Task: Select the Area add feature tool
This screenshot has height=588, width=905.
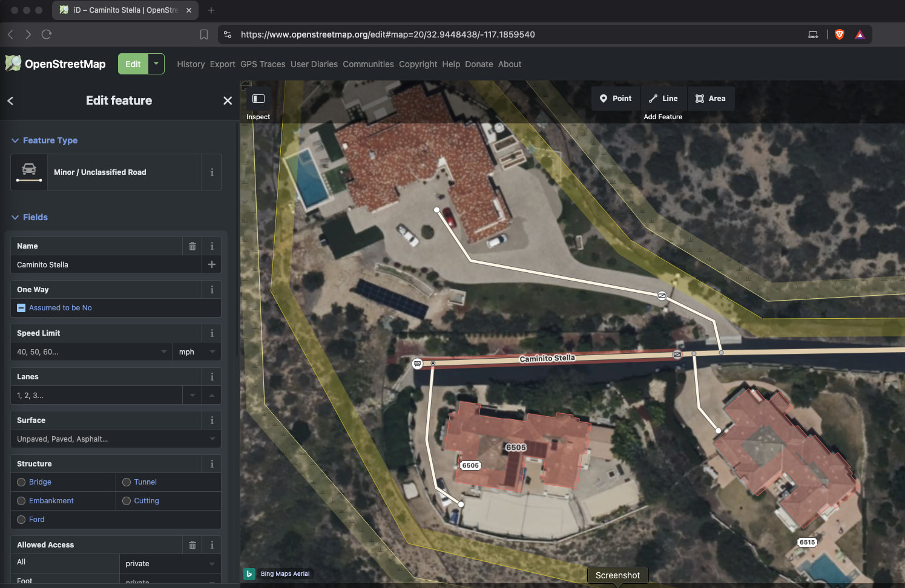Action: (711, 99)
